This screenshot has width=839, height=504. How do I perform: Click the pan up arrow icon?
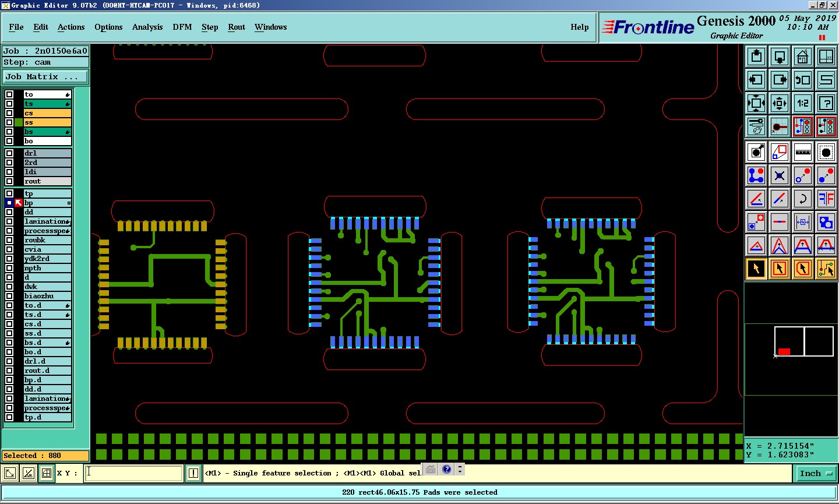pos(756,57)
